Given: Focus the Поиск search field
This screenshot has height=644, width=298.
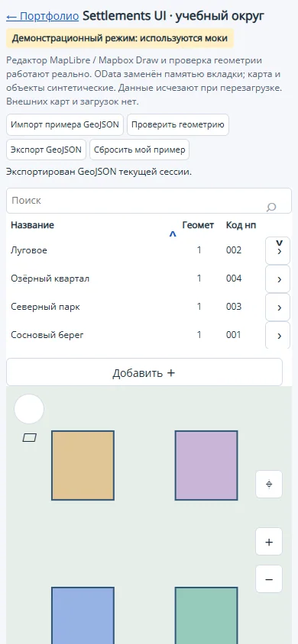Looking at the screenshot, I should (149, 201).
